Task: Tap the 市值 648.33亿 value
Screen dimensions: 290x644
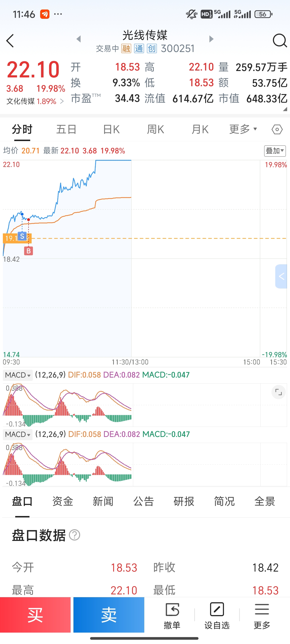Action: click(267, 99)
